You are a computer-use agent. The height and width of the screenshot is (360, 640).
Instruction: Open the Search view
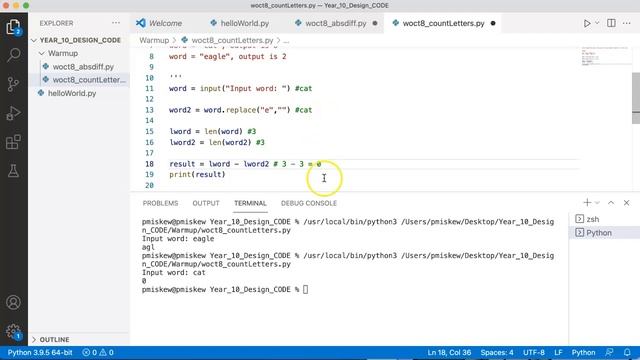point(13,55)
